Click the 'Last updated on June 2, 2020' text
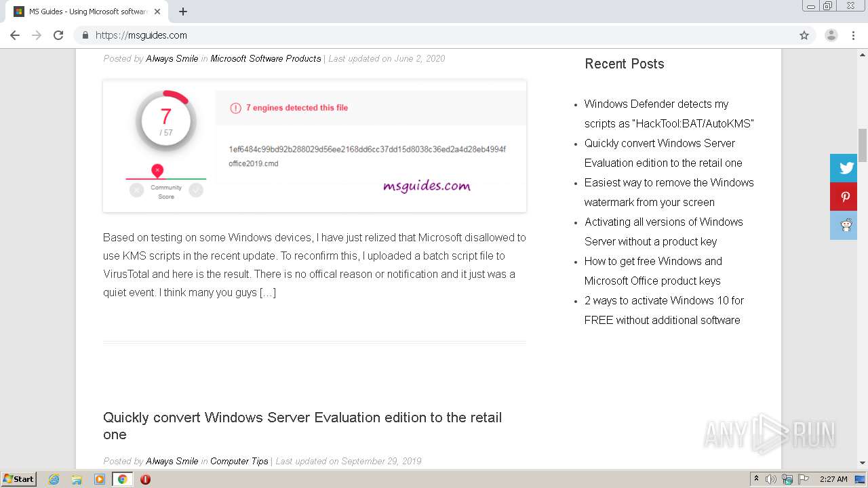868x488 pixels. pos(387,58)
